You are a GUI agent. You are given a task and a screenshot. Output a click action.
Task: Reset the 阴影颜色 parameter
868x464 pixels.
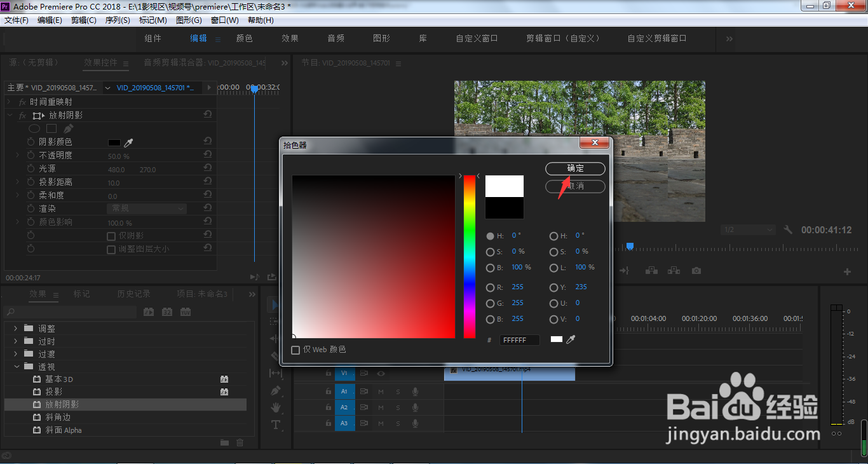point(207,142)
